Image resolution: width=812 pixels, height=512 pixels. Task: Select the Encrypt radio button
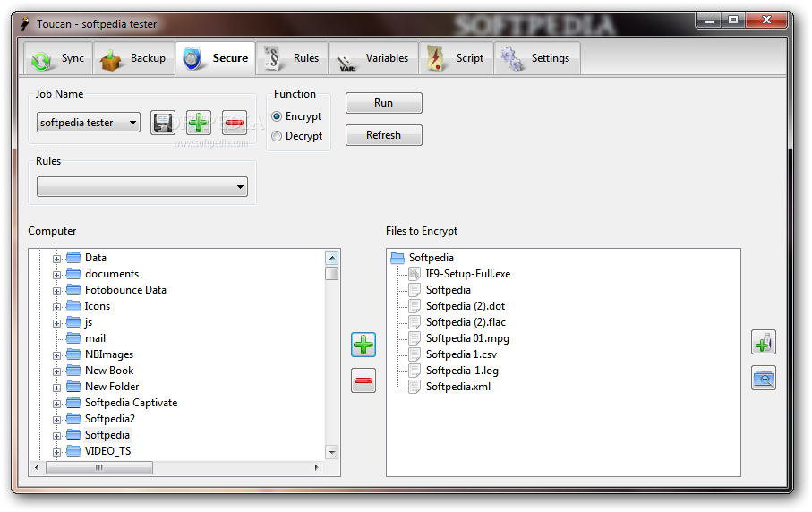pyautogui.click(x=277, y=116)
